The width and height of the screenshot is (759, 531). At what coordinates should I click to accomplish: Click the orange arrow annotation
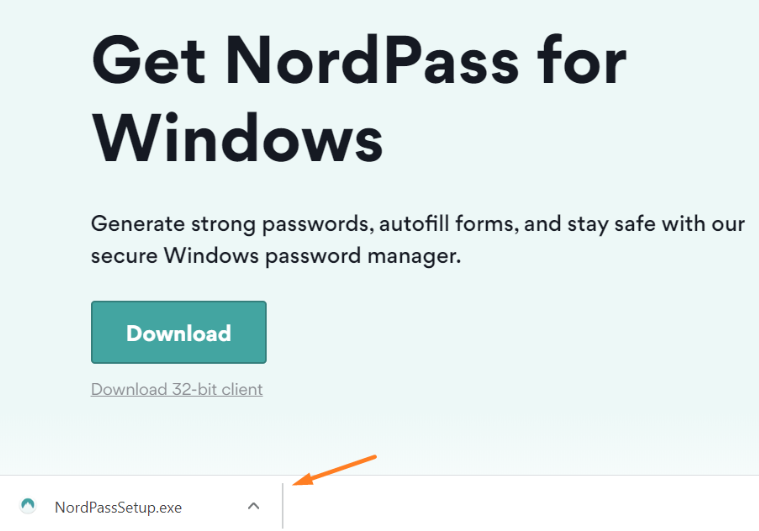click(334, 470)
